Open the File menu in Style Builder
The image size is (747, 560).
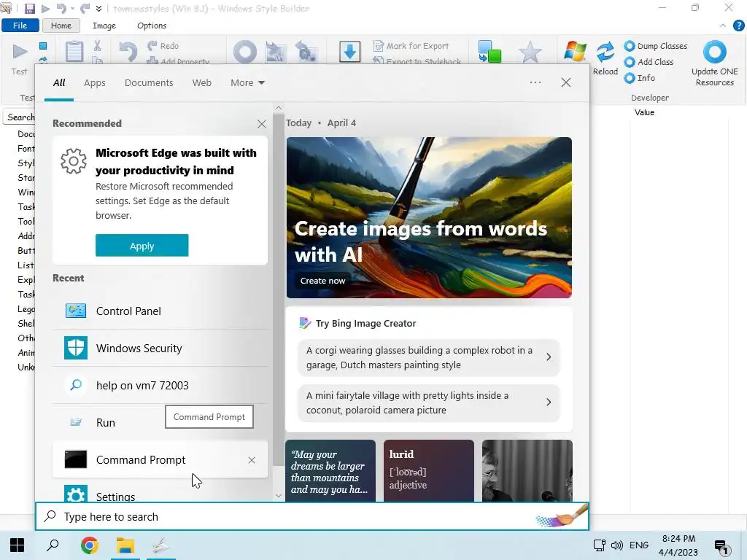click(x=20, y=26)
